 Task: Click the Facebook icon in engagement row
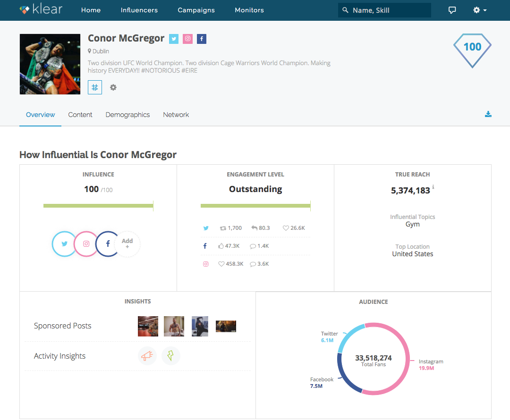[205, 246]
